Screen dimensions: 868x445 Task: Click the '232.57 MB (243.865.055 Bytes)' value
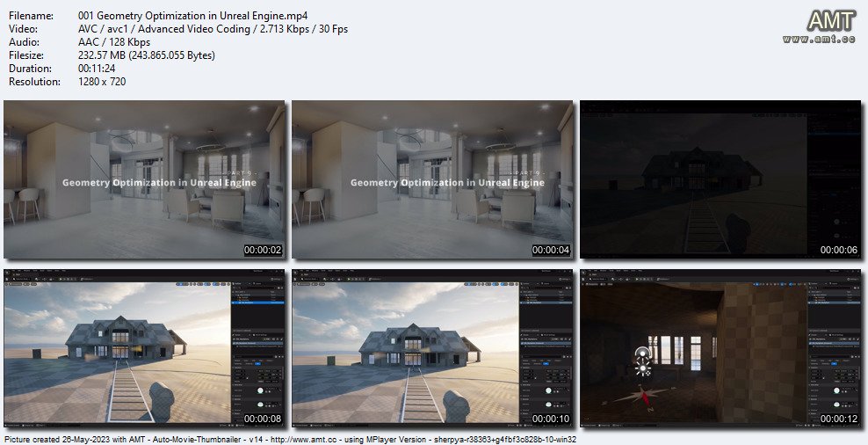(x=147, y=55)
